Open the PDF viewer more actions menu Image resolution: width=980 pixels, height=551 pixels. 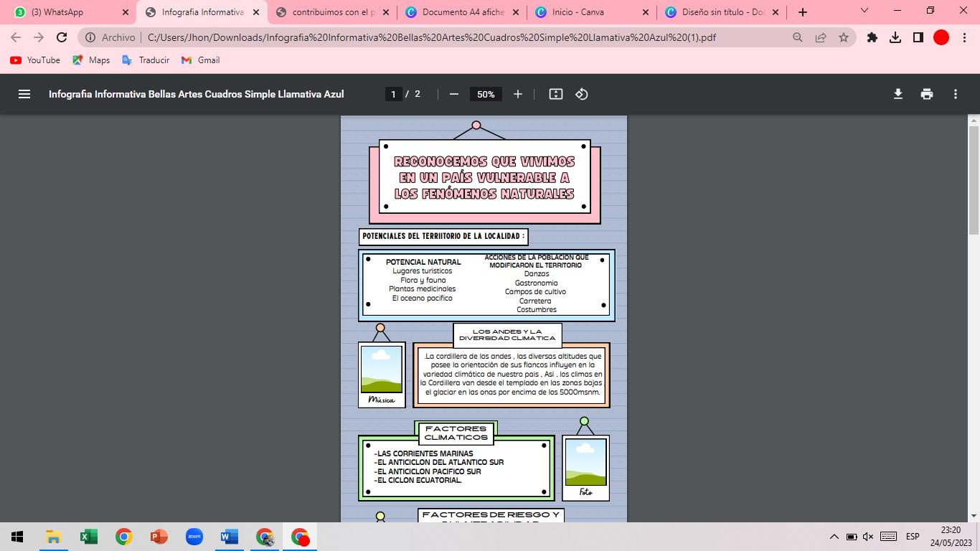pyautogui.click(x=956, y=94)
